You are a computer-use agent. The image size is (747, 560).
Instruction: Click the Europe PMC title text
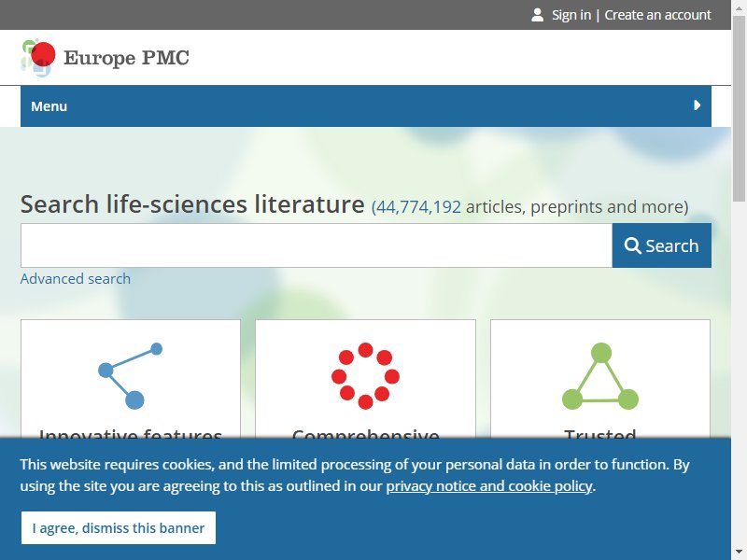pos(126,58)
